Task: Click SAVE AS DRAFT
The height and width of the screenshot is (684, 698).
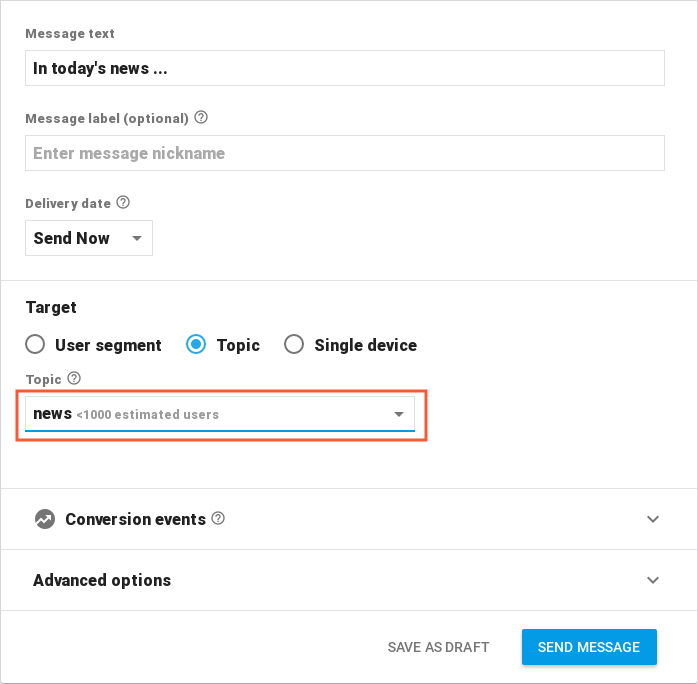Action: [x=438, y=647]
